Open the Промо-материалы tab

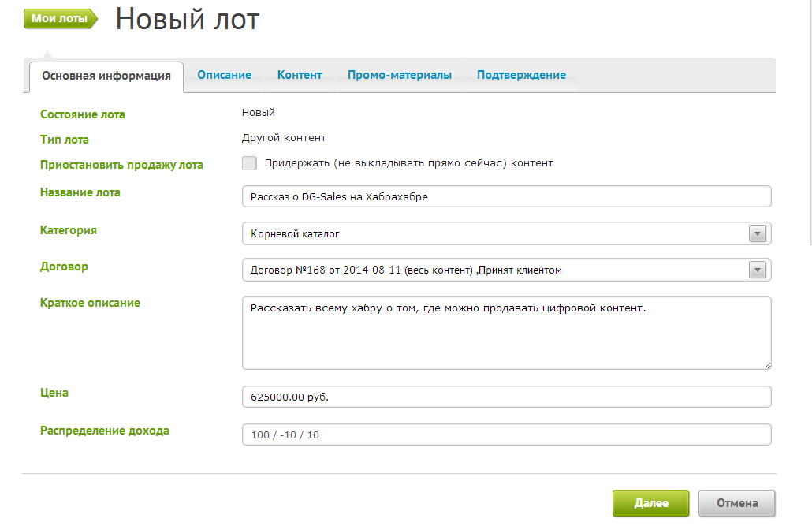pos(399,74)
